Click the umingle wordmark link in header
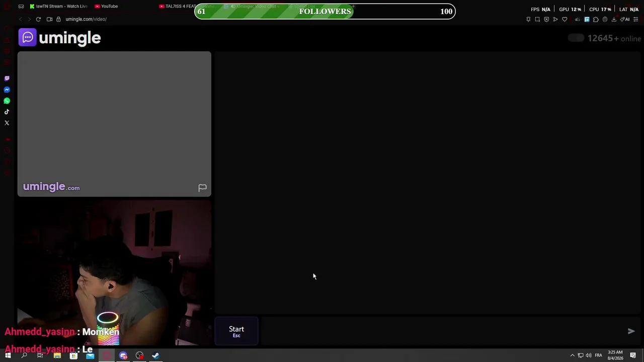Screen dimensions: 644x362 point(70,38)
